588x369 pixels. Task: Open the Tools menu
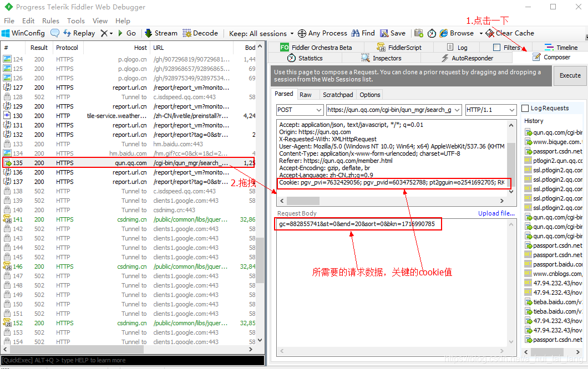(x=76, y=21)
